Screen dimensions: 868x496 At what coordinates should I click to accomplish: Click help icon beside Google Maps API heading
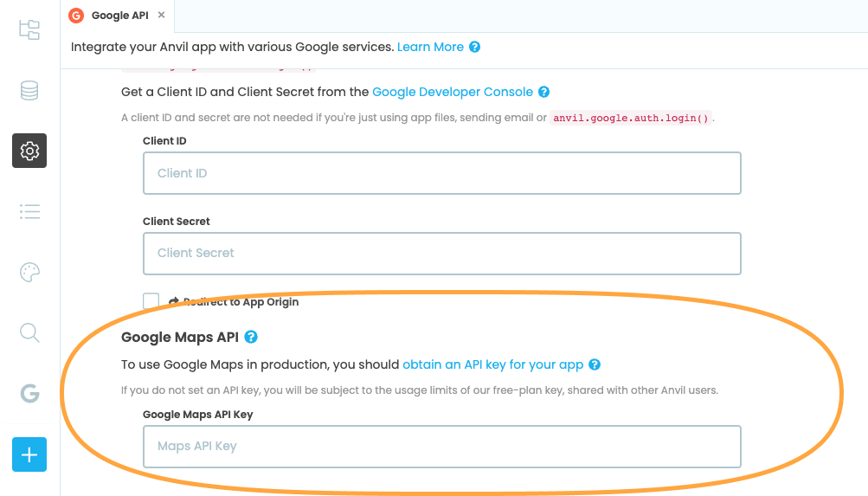(251, 337)
